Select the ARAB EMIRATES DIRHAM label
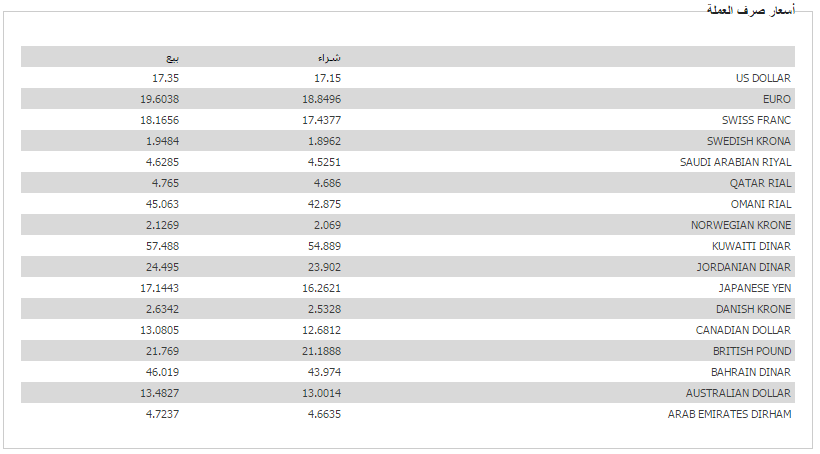This screenshot has width=820, height=454. (729, 414)
